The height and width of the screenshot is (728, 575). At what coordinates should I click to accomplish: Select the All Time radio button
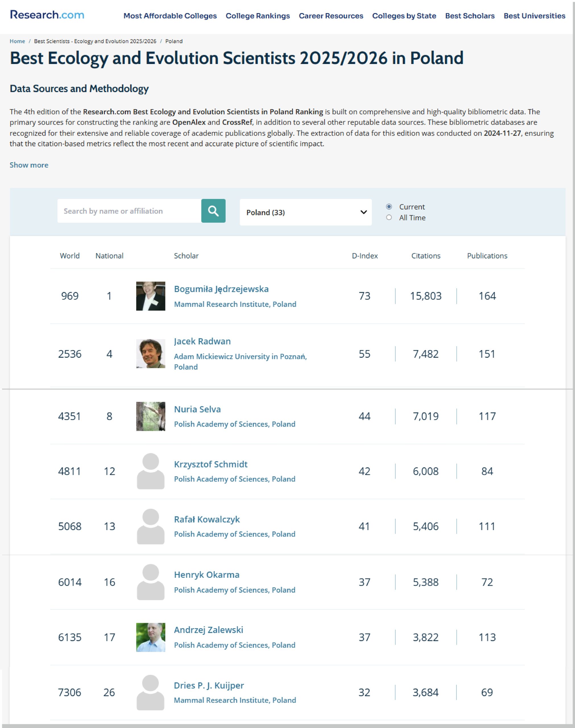[x=389, y=218]
